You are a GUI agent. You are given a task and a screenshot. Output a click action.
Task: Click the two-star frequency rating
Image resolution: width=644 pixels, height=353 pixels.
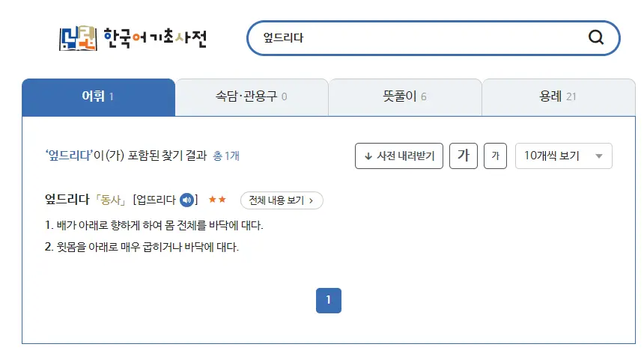[x=217, y=200]
